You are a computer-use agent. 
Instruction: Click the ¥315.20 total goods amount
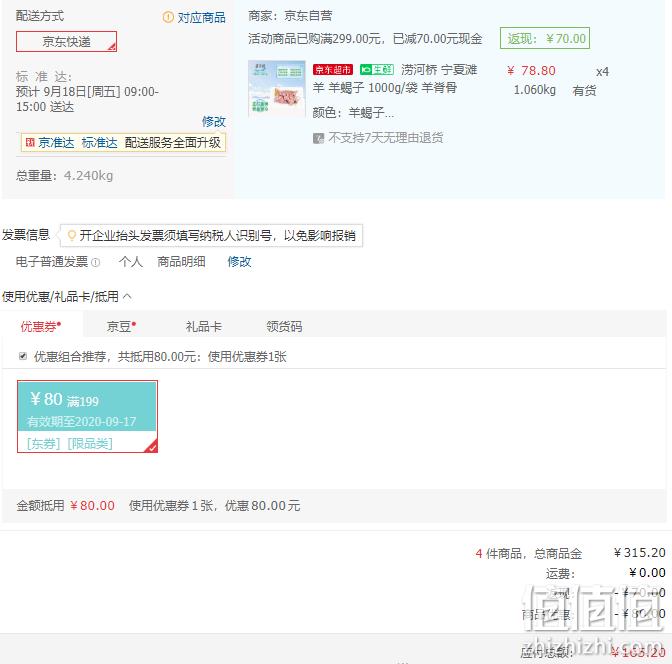(x=639, y=553)
